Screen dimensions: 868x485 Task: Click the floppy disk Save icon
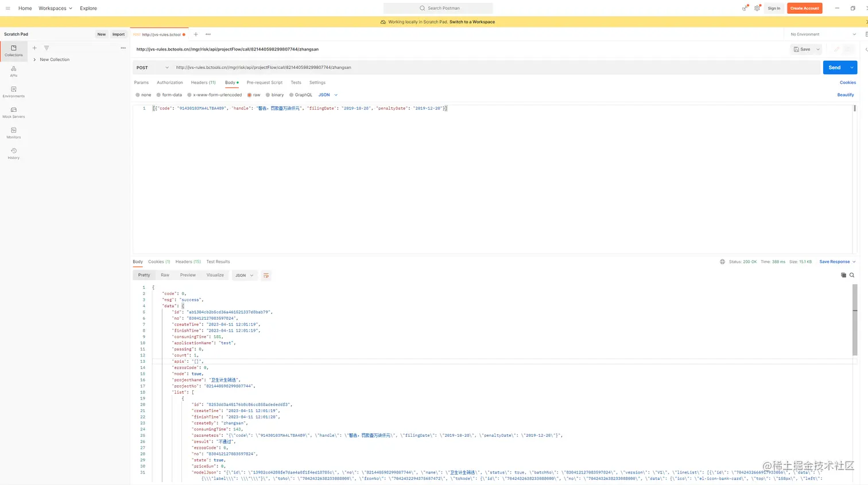click(x=796, y=49)
